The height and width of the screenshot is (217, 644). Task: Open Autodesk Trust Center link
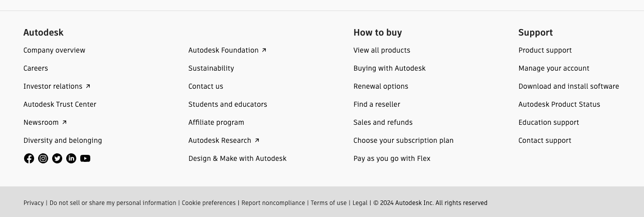point(60,104)
